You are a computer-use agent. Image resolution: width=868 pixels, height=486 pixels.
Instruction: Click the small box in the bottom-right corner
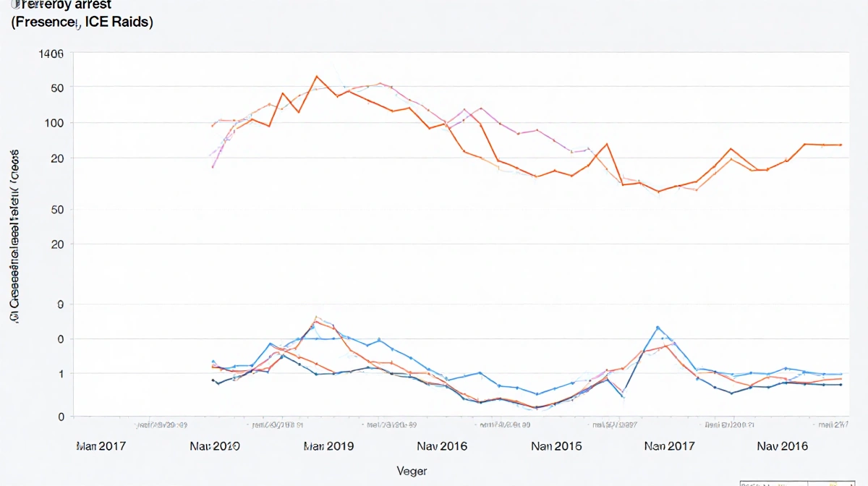click(x=803, y=482)
